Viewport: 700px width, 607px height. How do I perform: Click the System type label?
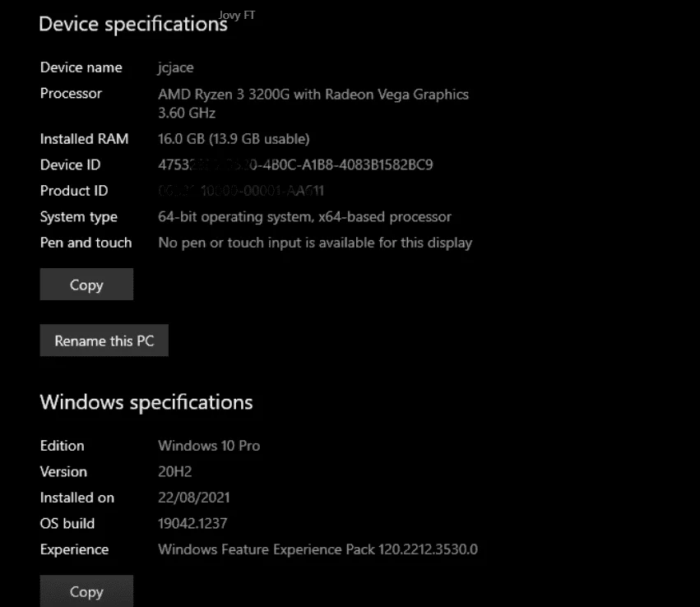coord(79,217)
